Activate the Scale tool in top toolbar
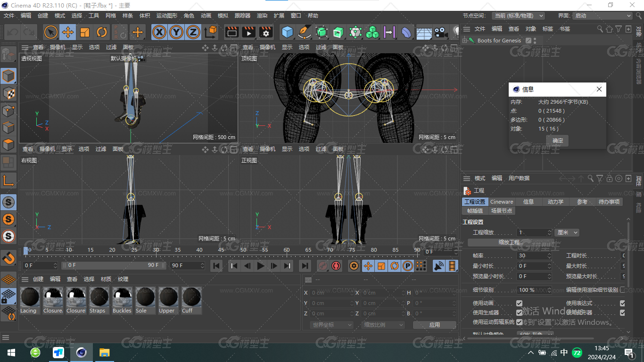The height and width of the screenshot is (362, 644). click(x=85, y=32)
